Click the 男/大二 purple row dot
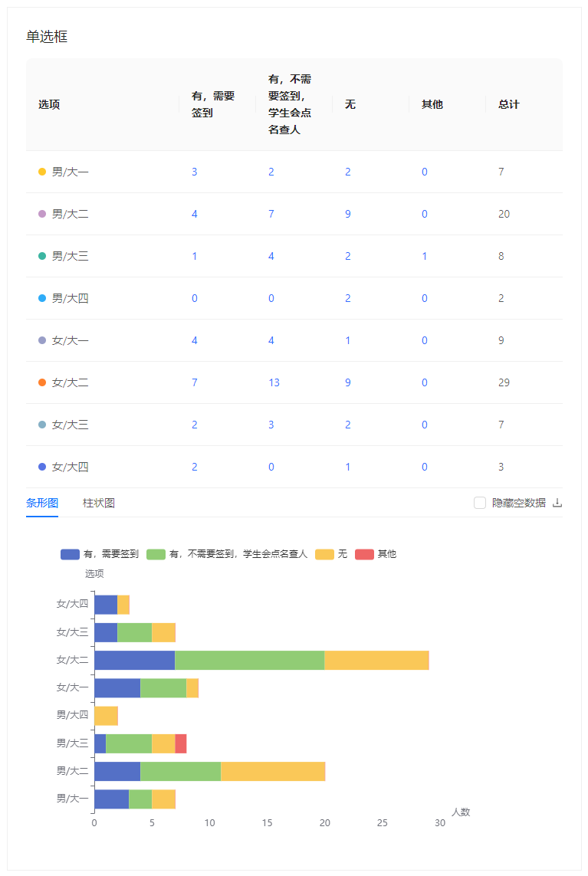Image resolution: width=588 pixels, height=876 pixels. click(42, 214)
